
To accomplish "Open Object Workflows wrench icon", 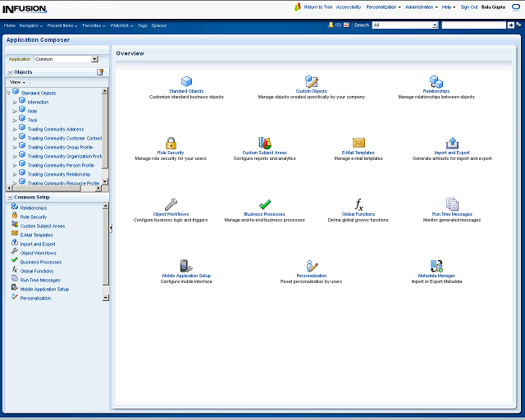I will coord(171,204).
